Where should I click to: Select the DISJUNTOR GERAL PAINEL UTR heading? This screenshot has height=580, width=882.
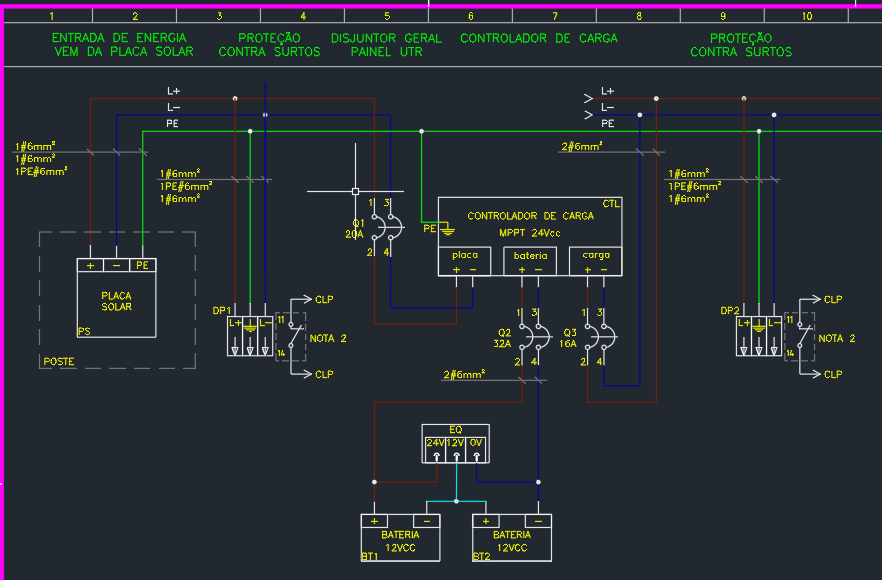(x=386, y=45)
